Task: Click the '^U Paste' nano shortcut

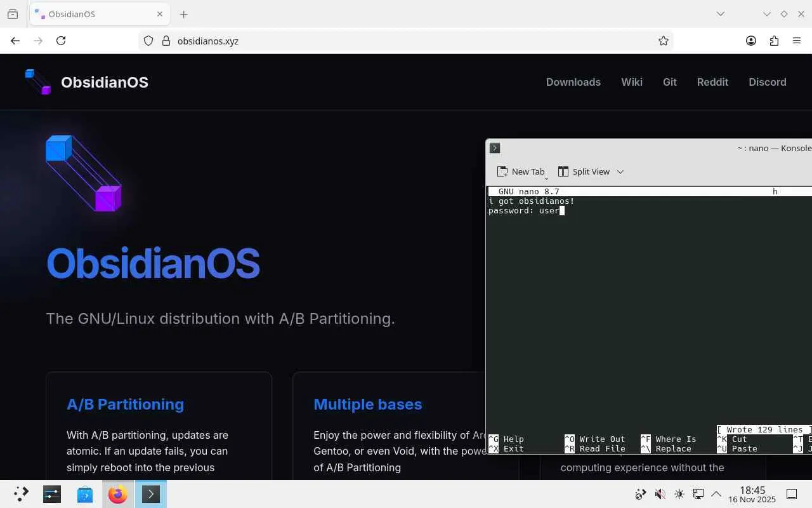Action: 737,449
